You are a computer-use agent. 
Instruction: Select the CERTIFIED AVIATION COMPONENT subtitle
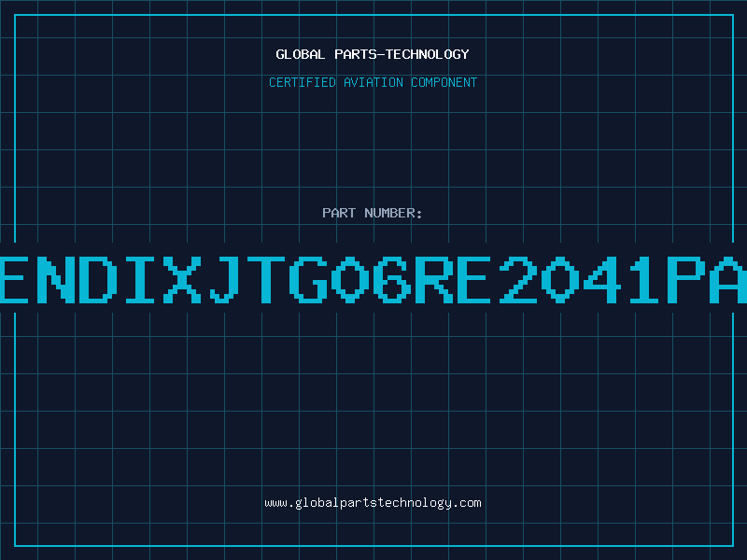tap(373, 82)
